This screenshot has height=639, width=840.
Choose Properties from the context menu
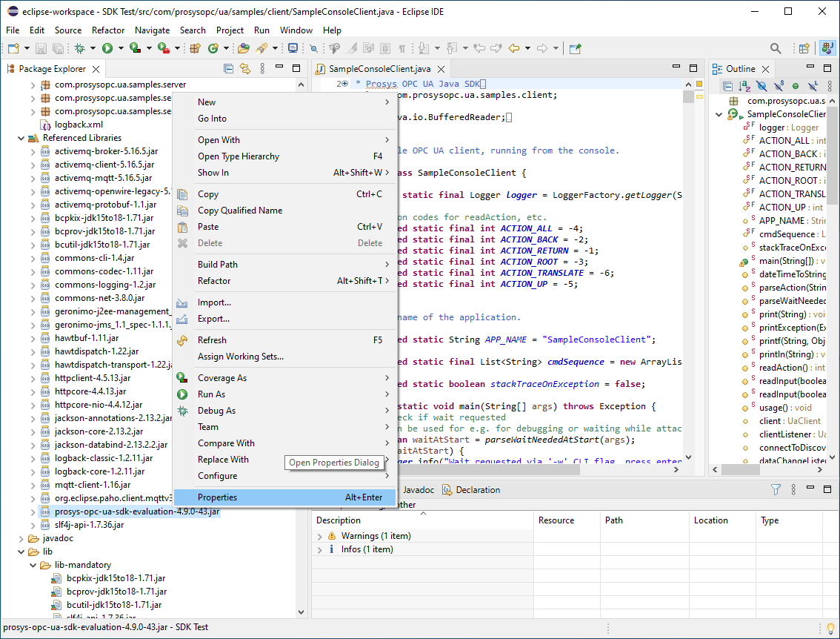217,497
